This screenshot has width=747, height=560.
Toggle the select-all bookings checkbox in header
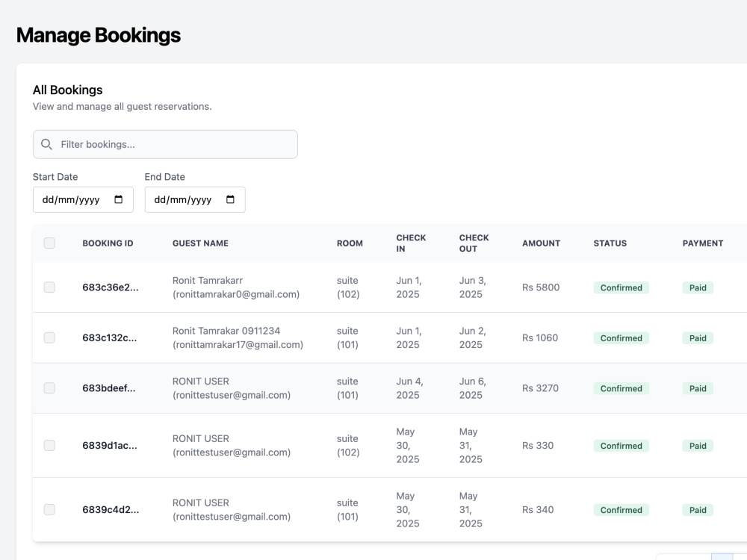tap(49, 243)
